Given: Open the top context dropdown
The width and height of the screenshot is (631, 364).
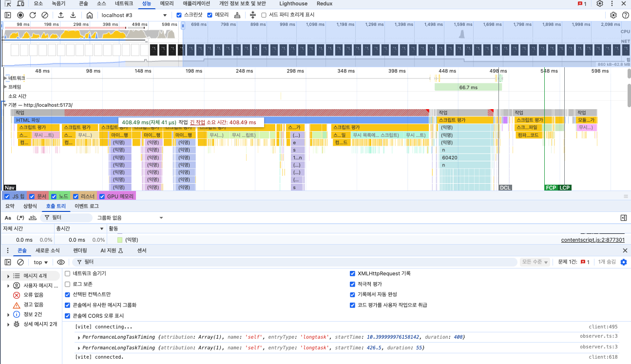Looking at the screenshot, I should [40, 262].
